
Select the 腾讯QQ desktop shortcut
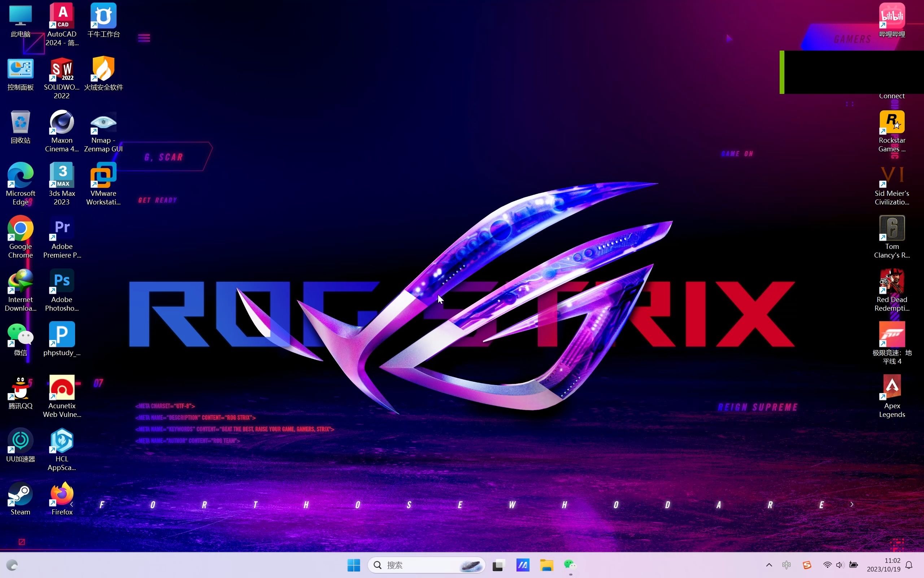[x=20, y=393]
